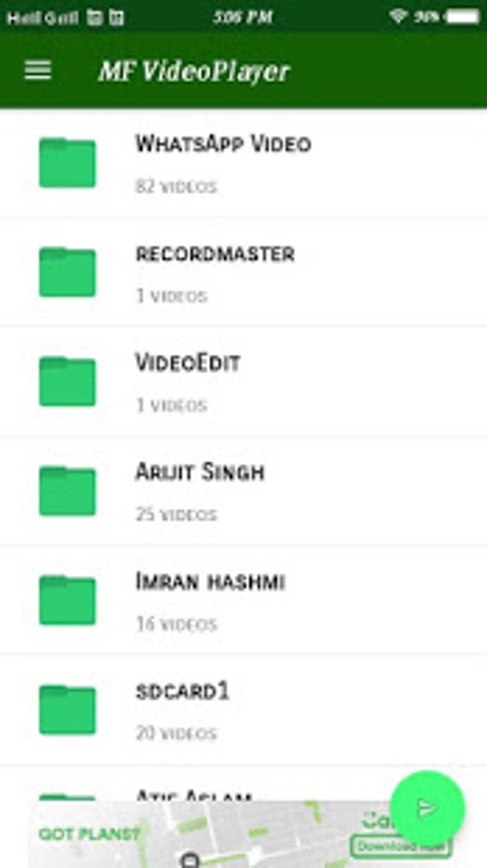Select the RecordMaster folder name
Viewport: 487px width, 868px height.
click(215, 254)
